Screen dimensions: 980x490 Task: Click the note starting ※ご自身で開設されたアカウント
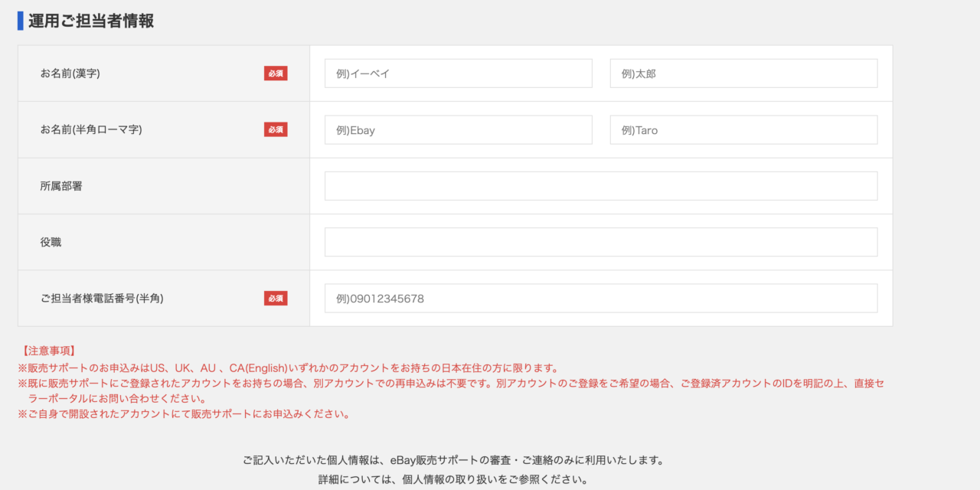click(x=184, y=414)
